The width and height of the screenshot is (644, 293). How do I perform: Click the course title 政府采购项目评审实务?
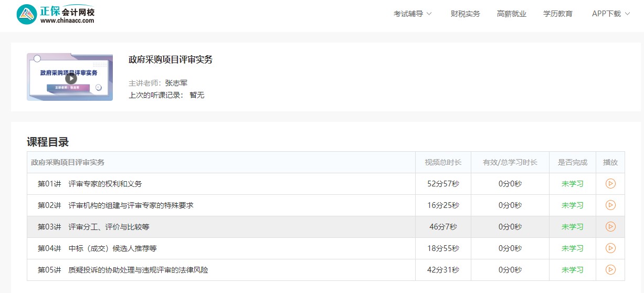[171, 60]
